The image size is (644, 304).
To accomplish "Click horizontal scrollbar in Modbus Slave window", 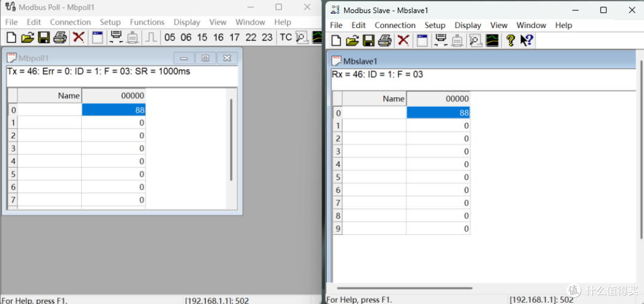I will pyautogui.click(x=404, y=289).
